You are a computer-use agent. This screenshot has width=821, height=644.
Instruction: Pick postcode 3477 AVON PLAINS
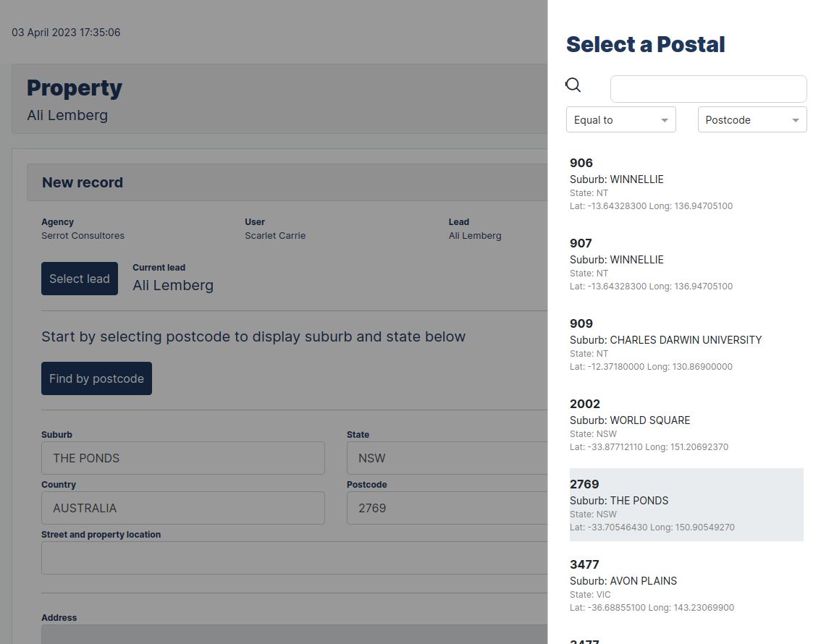(x=652, y=585)
